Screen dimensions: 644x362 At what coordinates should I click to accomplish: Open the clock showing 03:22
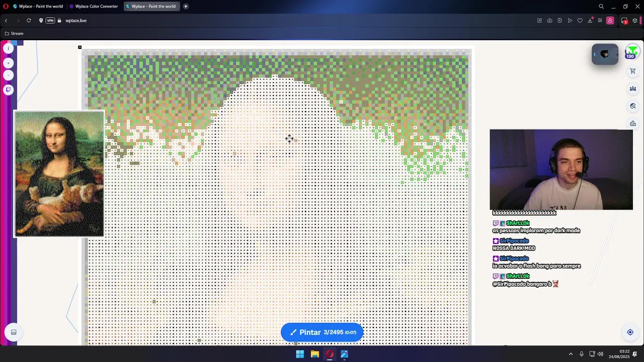619,354
